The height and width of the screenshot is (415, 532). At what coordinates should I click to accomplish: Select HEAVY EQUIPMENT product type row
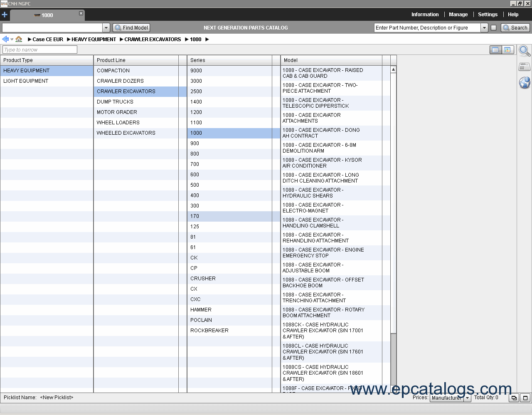point(47,71)
